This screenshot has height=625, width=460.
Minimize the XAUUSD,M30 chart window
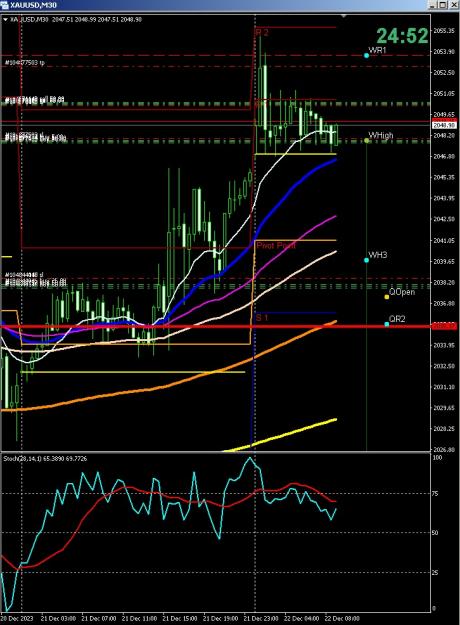[x=433, y=5]
